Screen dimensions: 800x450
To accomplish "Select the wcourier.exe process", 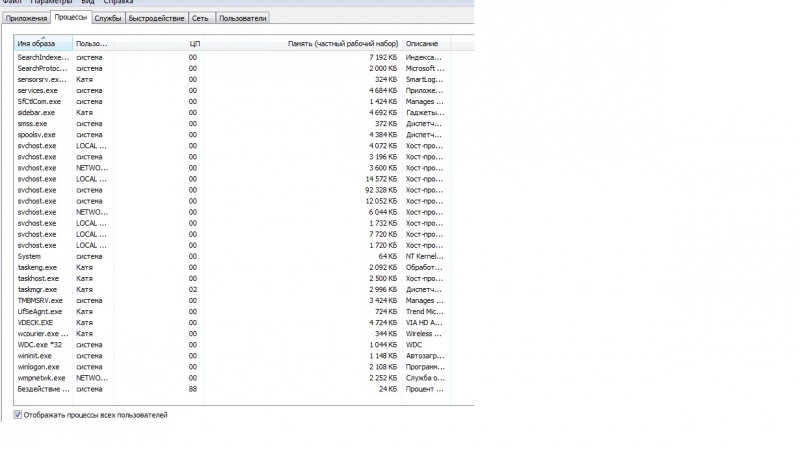I will click(x=232, y=334).
